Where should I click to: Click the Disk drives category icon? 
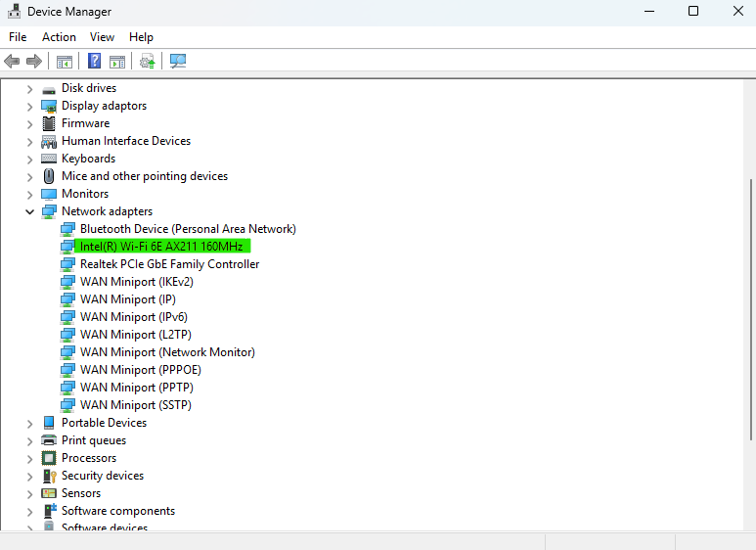point(49,89)
